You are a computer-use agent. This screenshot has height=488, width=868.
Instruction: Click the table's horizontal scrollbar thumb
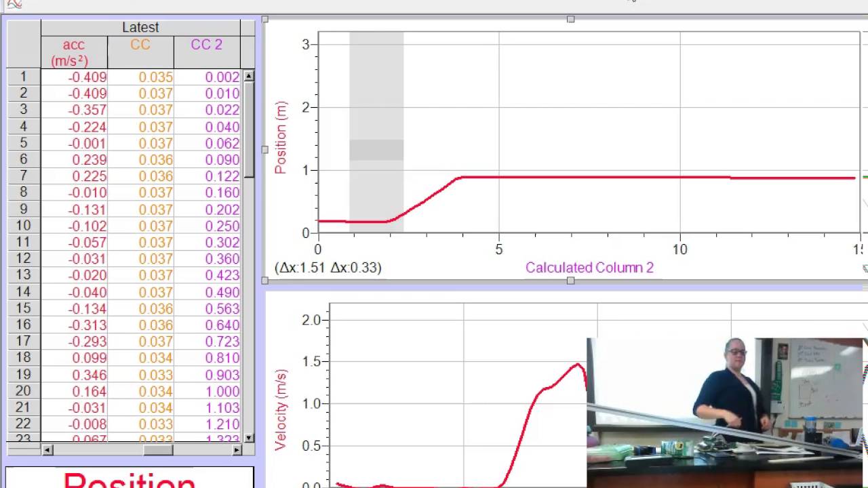click(x=158, y=450)
